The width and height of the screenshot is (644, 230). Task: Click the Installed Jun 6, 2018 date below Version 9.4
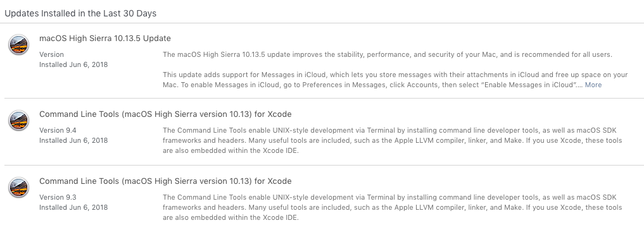coord(73,140)
